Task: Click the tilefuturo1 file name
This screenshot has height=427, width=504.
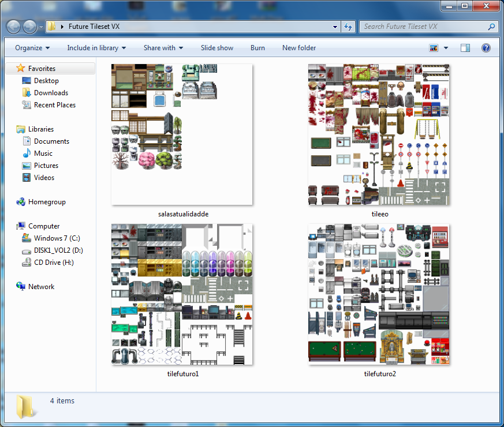Action: point(183,374)
